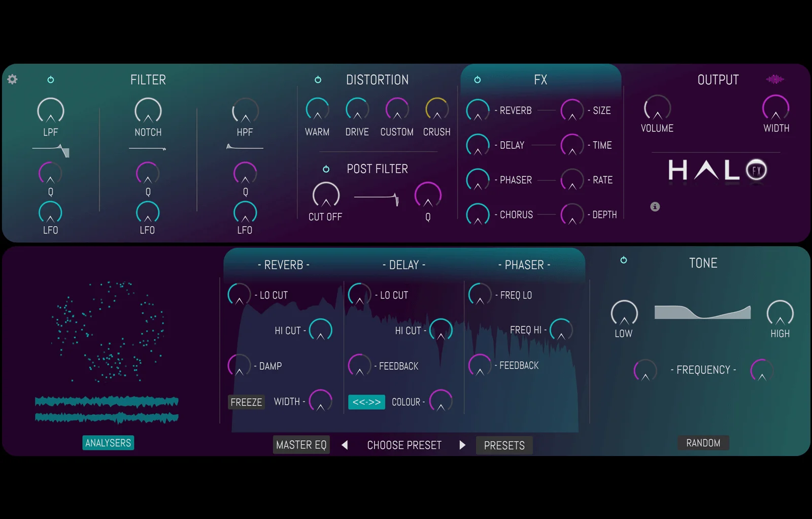
Task: Click the reverb Freeze button
Action: (x=246, y=402)
